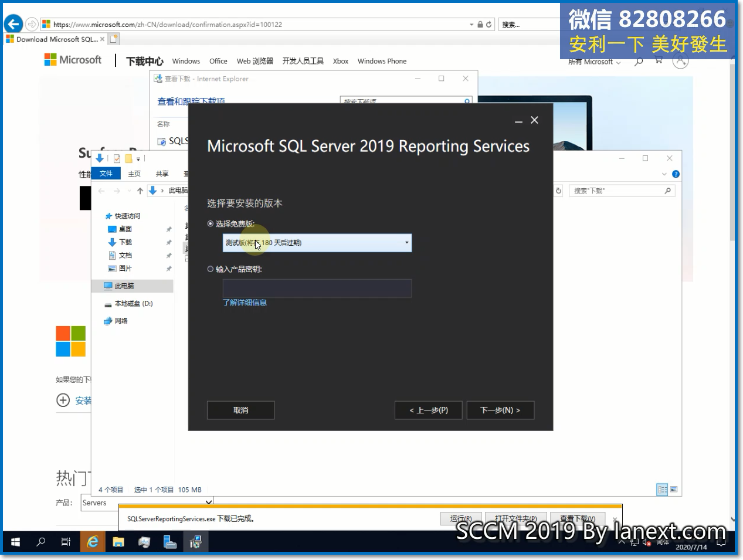Select 图片 in Explorer navigation pane
The width and height of the screenshot is (743, 560).
(125, 269)
